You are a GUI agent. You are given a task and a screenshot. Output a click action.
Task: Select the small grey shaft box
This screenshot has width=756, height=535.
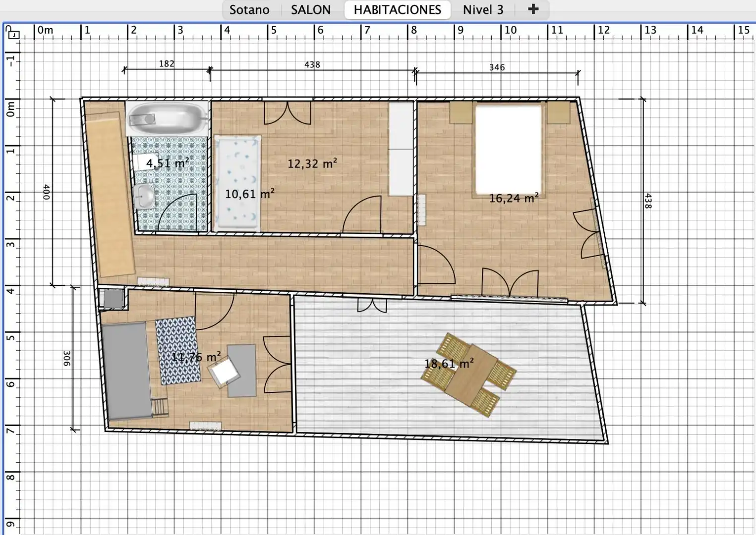pyautogui.click(x=113, y=299)
